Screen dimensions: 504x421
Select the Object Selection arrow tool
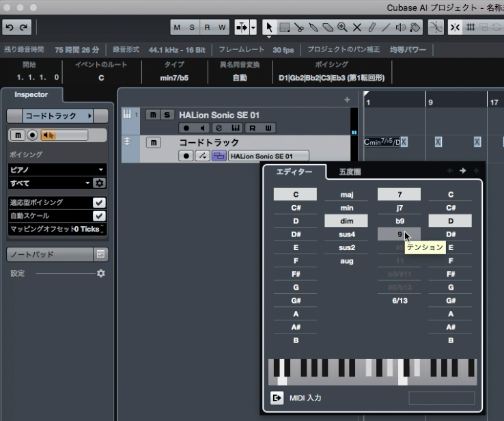(269, 27)
